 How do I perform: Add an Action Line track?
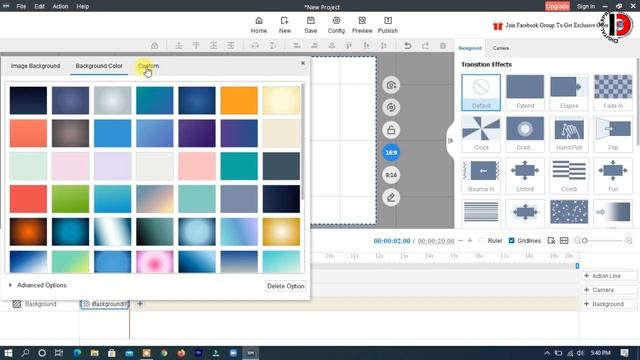tap(609, 276)
